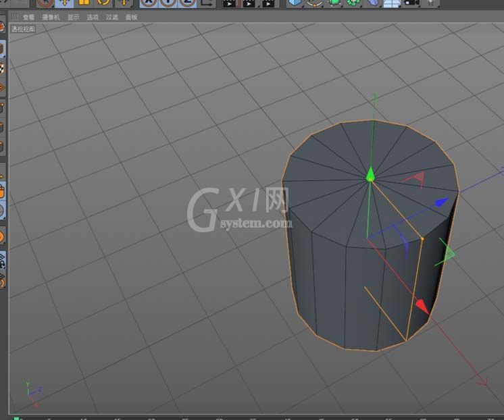Select the Live Selection tool

click(x=45, y=3)
